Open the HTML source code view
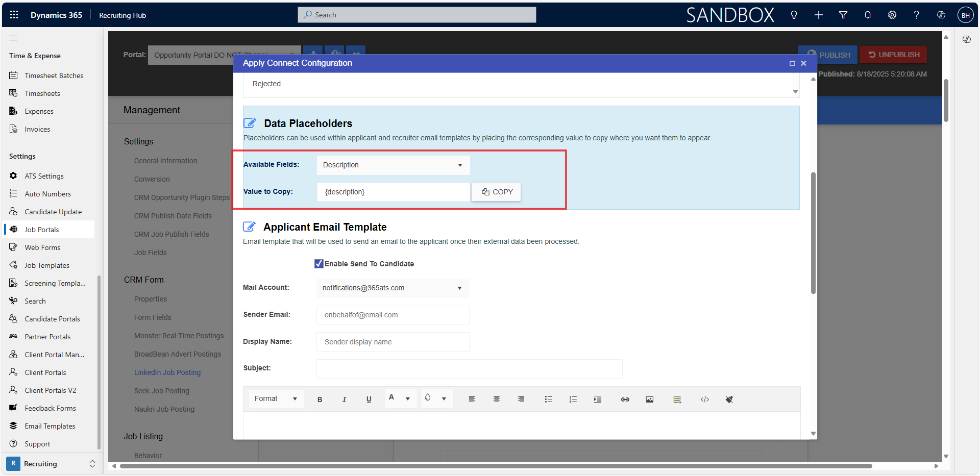The width and height of the screenshot is (980, 476). pyautogui.click(x=704, y=399)
